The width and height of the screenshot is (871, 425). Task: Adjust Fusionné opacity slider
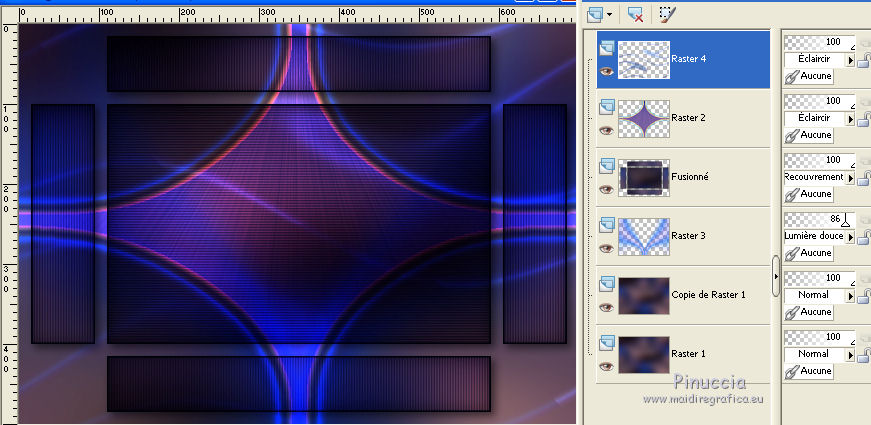pyautogui.click(x=819, y=160)
